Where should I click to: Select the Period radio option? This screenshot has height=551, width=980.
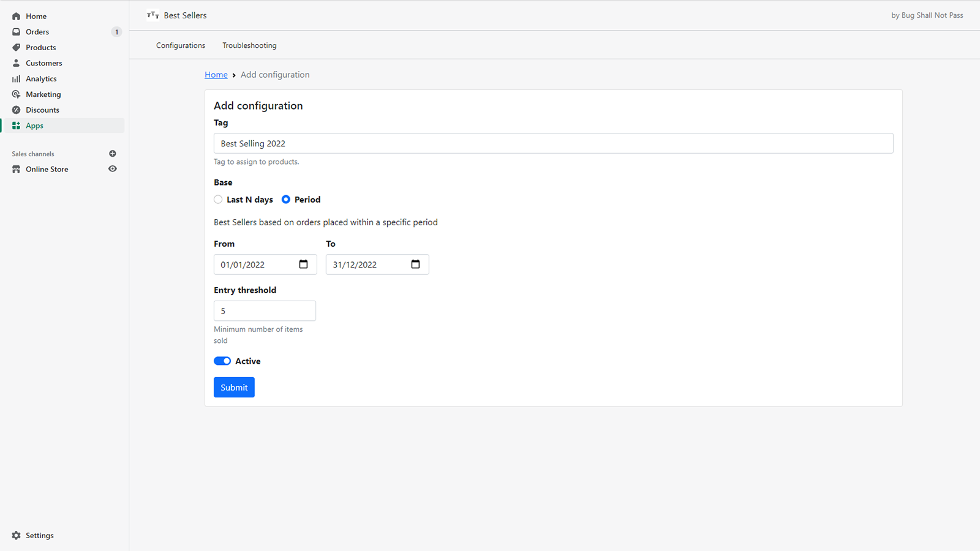click(286, 200)
